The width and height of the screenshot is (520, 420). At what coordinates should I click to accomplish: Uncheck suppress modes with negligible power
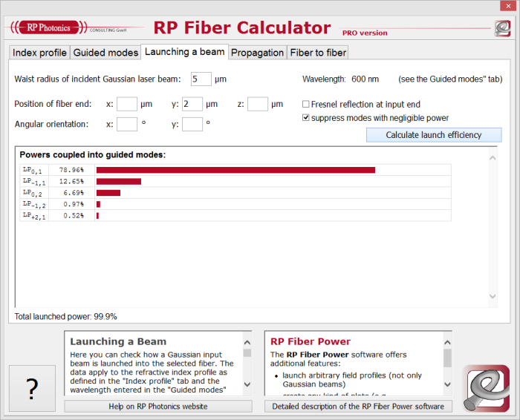tap(306, 118)
